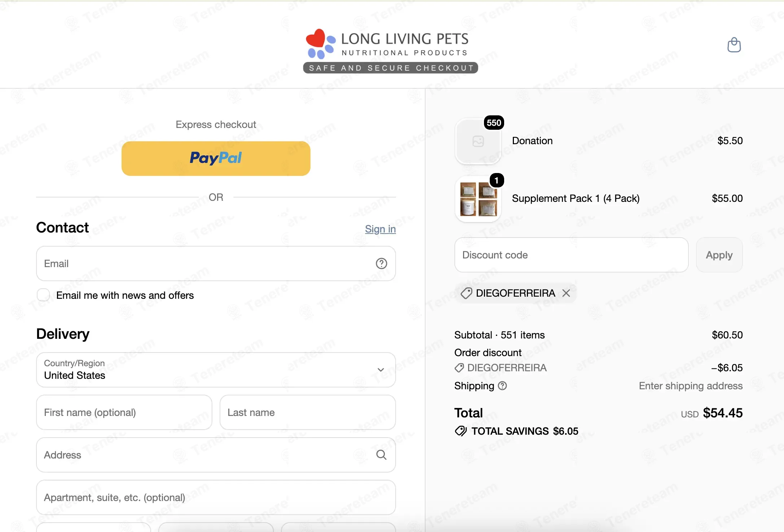This screenshot has width=784, height=532.
Task: Click the Supplement Pack 1 (4 Pack) name
Action: tap(576, 198)
